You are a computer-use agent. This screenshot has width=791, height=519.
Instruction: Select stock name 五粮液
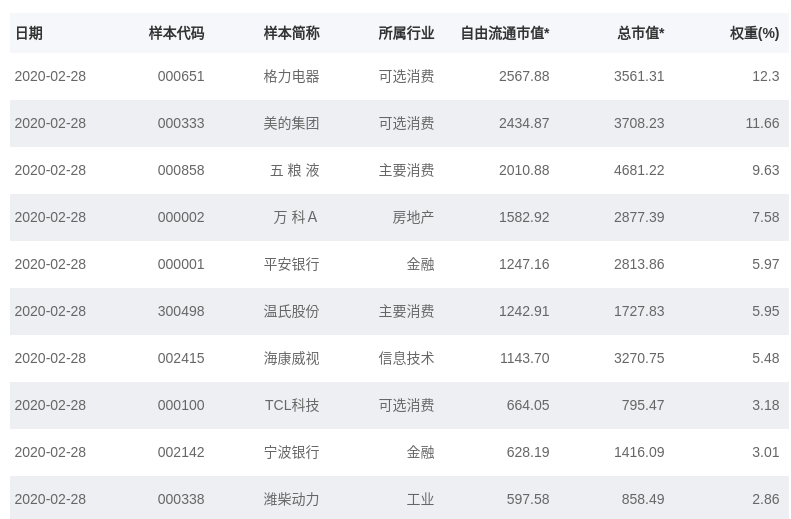click(295, 170)
